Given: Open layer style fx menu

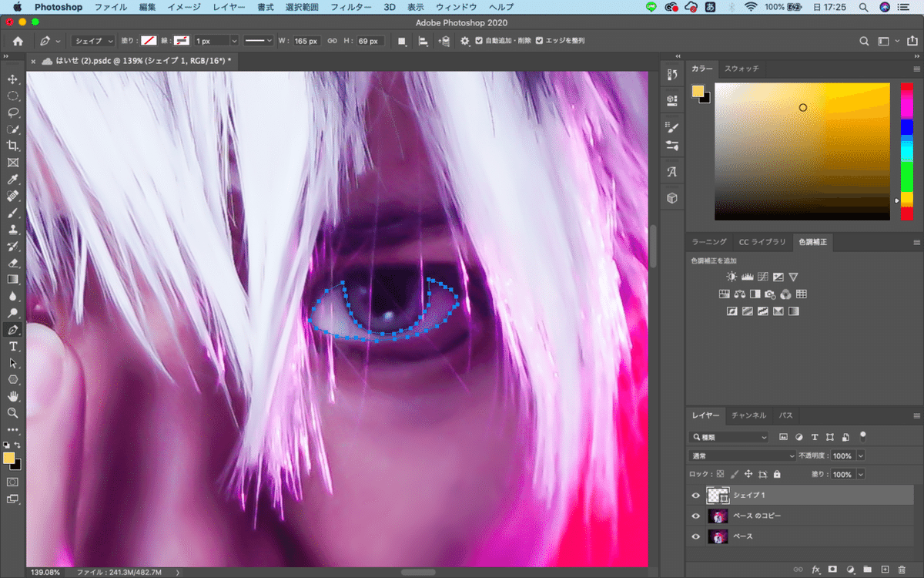Looking at the screenshot, I should (x=815, y=569).
